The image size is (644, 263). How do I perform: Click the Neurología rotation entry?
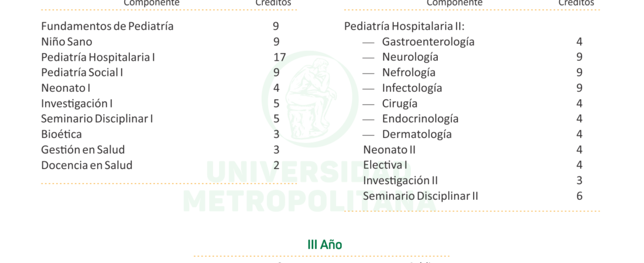click(x=410, y=57)
